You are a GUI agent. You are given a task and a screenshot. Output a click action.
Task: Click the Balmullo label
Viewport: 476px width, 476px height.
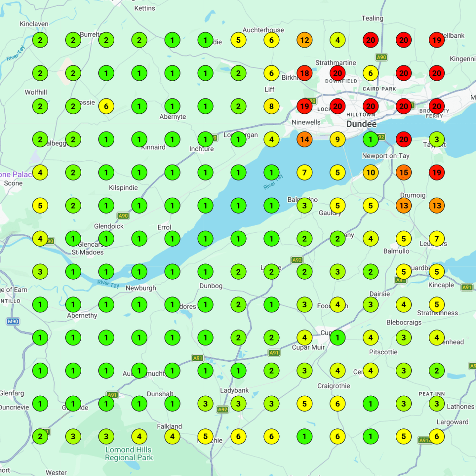[396, 251]
